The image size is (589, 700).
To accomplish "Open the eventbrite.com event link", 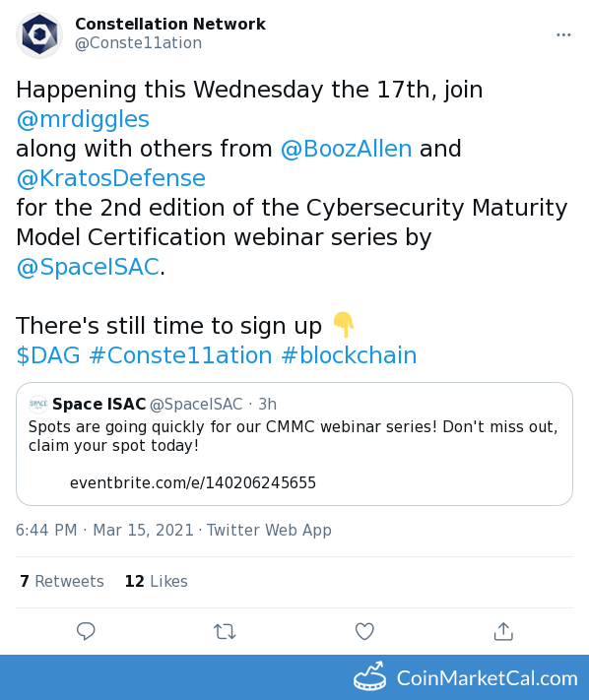I will 193,483.
